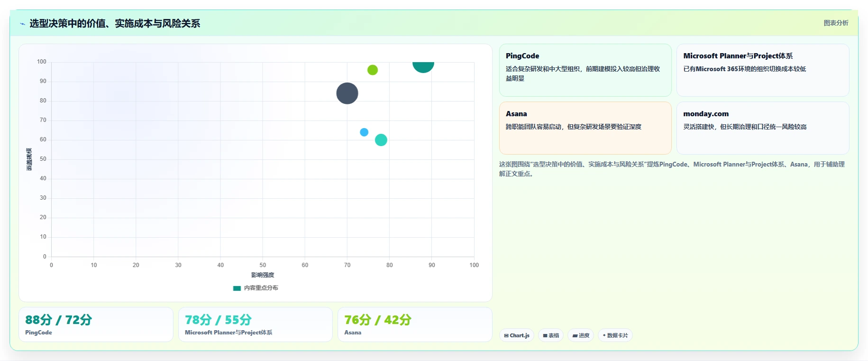The image size is (868, 361).
Task: Click the 数据卡片 sparkle icon
Action: click(604, 335)
